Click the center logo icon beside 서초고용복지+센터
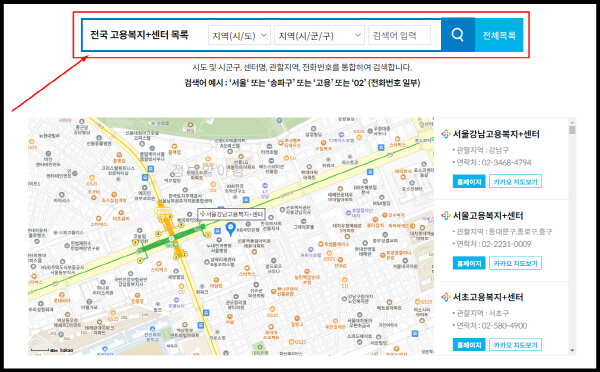600x372 pixels. 446,297
